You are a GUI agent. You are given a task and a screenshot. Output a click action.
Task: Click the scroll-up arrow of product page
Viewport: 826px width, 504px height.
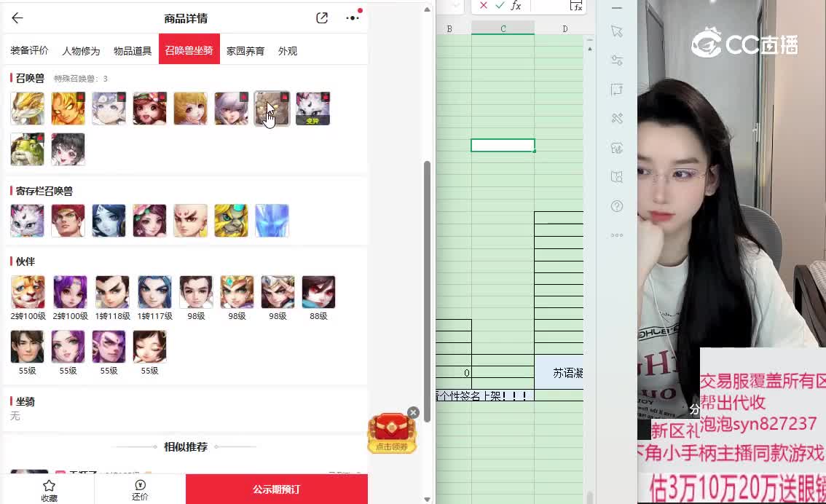tap(428, 9)
